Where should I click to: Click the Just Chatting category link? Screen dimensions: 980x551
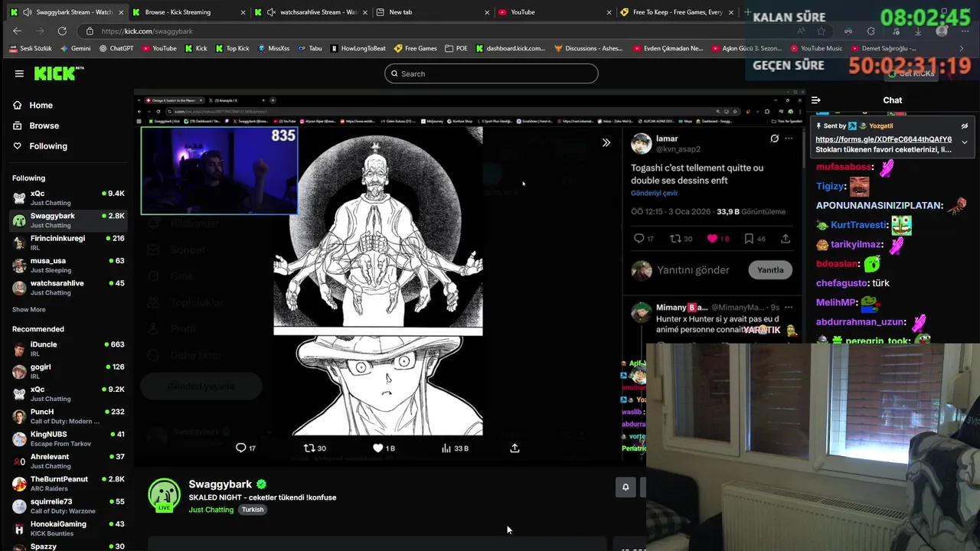click(x=211, y=510)
